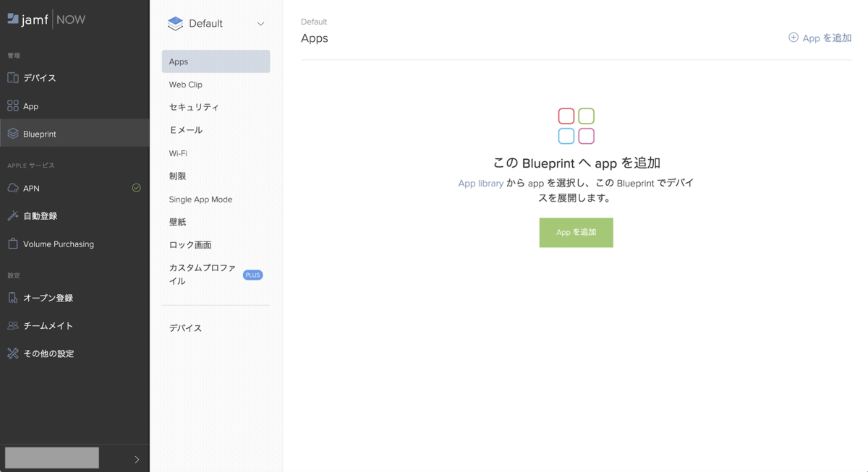Select the 壁紙 tab

216,222
